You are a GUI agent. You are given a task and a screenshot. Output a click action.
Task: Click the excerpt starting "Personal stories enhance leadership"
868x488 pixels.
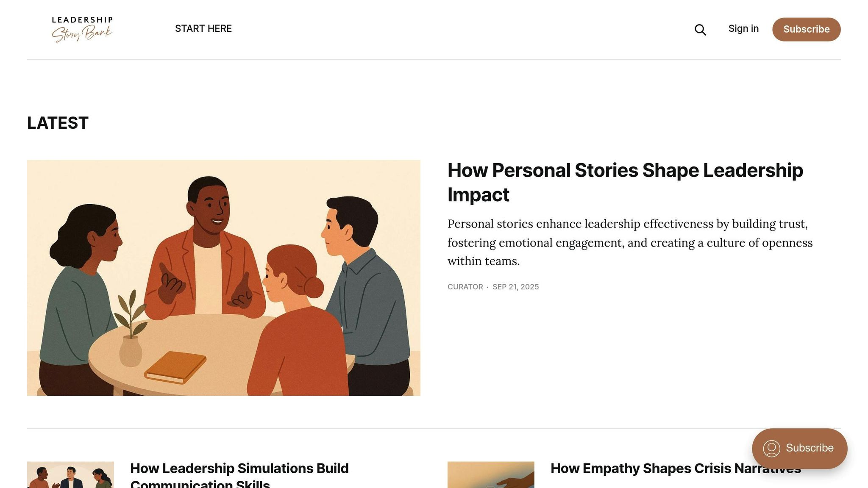[x=630, y=242]
